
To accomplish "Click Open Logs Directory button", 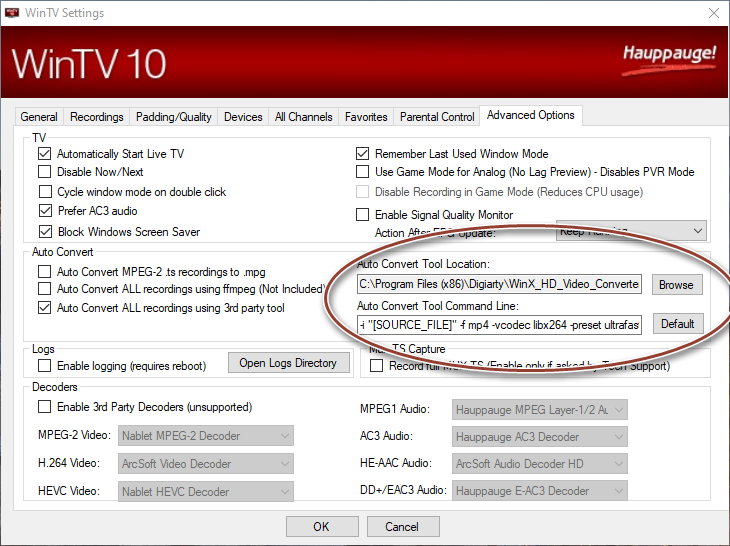I will point(288,363).
